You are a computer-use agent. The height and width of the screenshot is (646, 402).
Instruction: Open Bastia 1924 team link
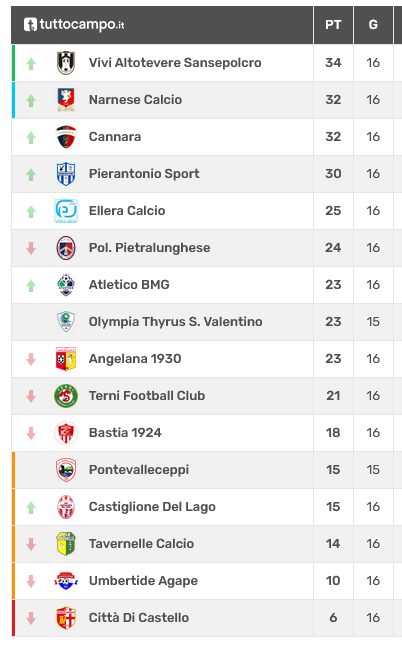click(x=125, y=433)
